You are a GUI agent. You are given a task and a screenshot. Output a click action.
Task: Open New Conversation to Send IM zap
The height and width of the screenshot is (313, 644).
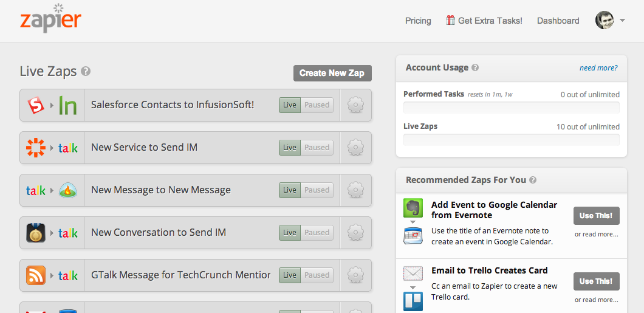pyautogui.click(x=159, y=232)
